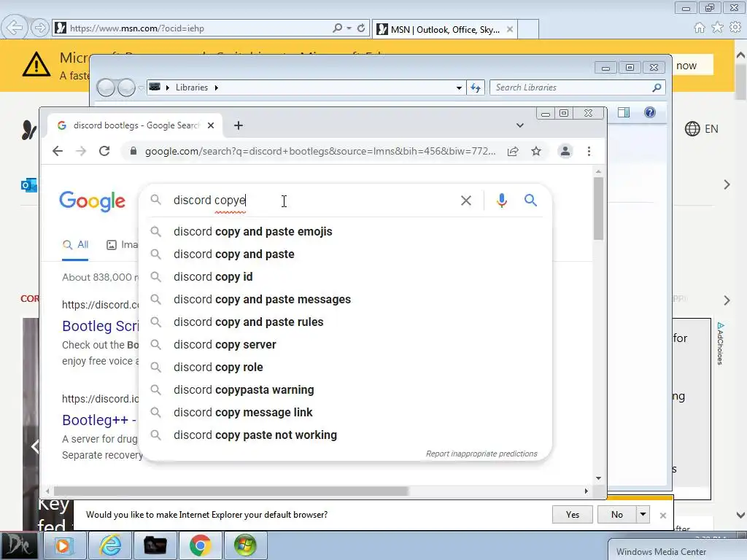
Task: Open Internet Explorer from taskbar
Action: 110,545
